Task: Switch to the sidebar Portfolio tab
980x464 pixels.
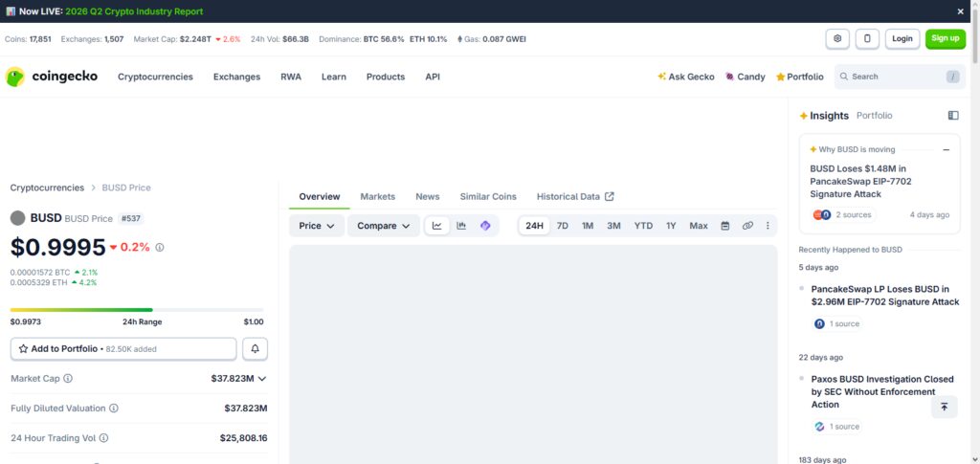Action: point(875,116)
